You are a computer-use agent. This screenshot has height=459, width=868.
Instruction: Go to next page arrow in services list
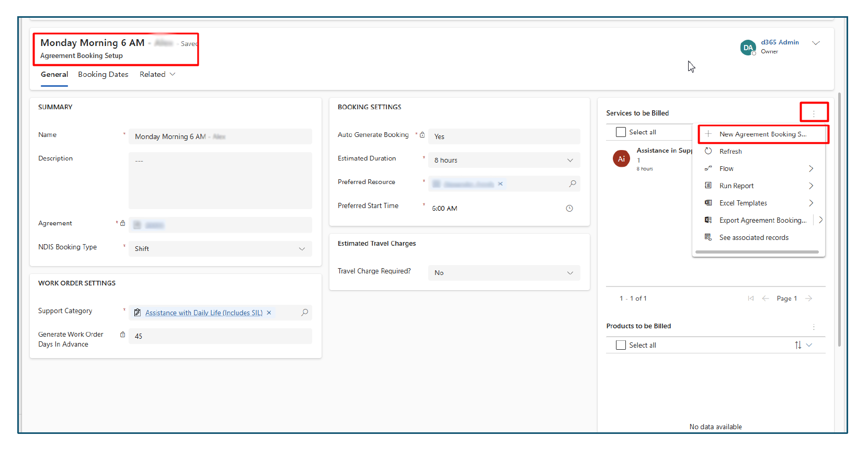point(809,299)
